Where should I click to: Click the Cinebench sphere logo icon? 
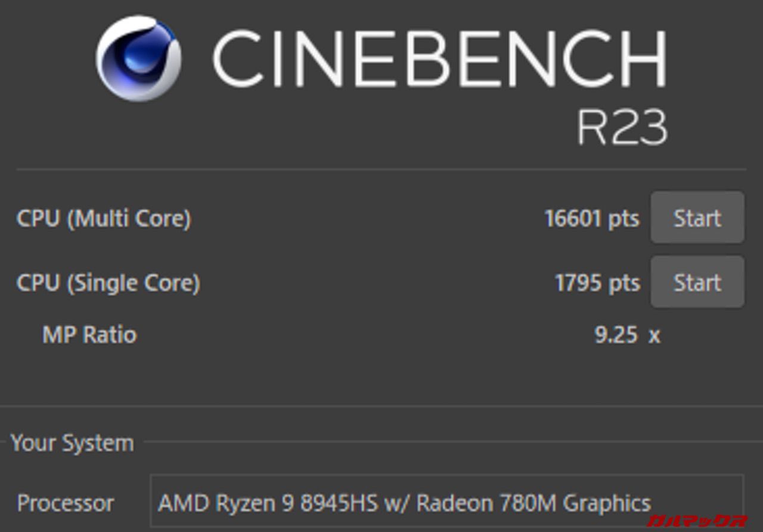pyautogui.click(x=139, y=58)
